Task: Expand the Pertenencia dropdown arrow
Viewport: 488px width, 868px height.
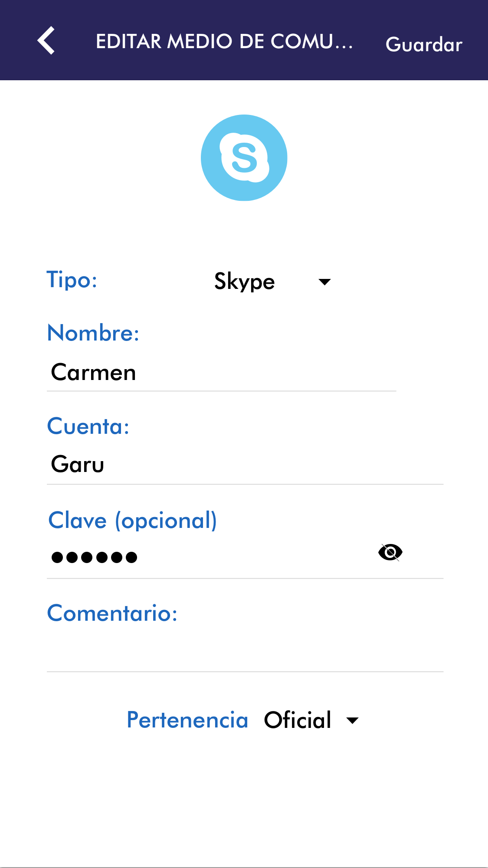Action: coord(353,721)
